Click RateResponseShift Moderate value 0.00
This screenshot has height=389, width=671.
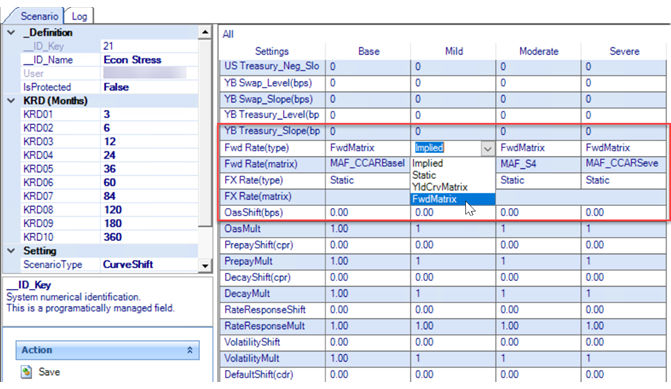509,310
